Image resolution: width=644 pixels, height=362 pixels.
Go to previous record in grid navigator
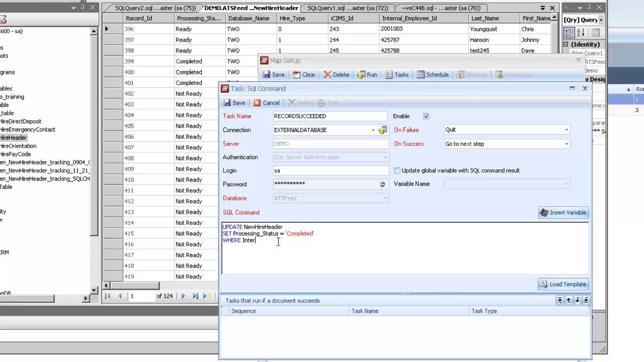(120, 296)
